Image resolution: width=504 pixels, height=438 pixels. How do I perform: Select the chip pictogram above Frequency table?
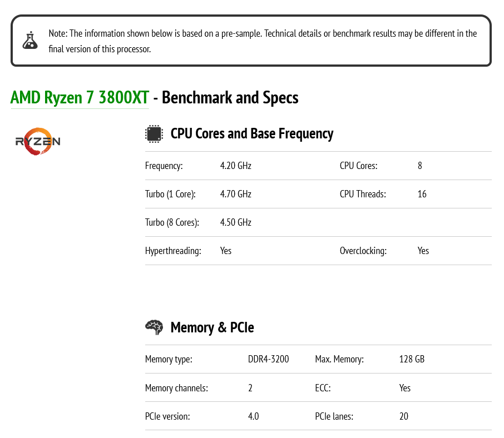click(x=154, y=133)
